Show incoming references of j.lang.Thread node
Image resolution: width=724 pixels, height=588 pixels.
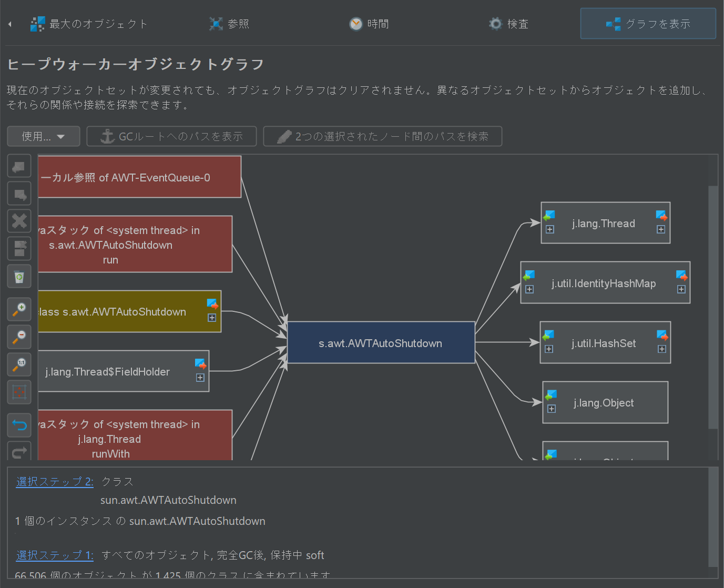tap(549, 216)
